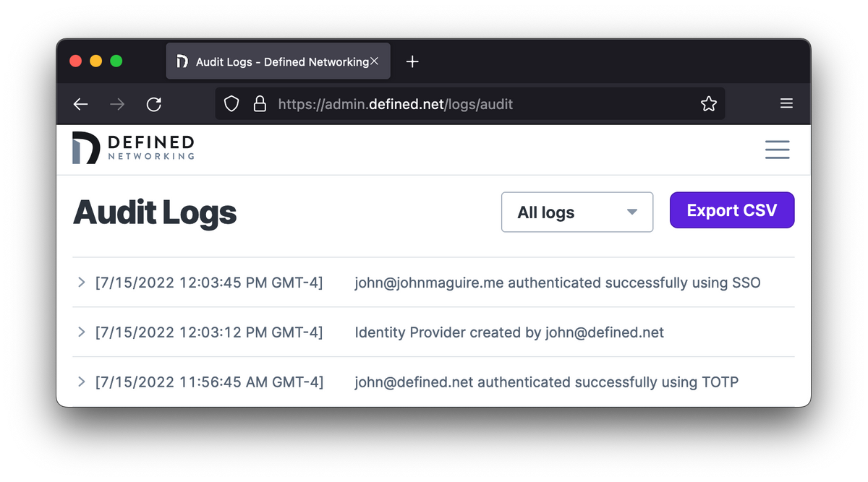868x482 pixels.
Task: Expand the TOTP authentication log entry
Action: point(81,382)
